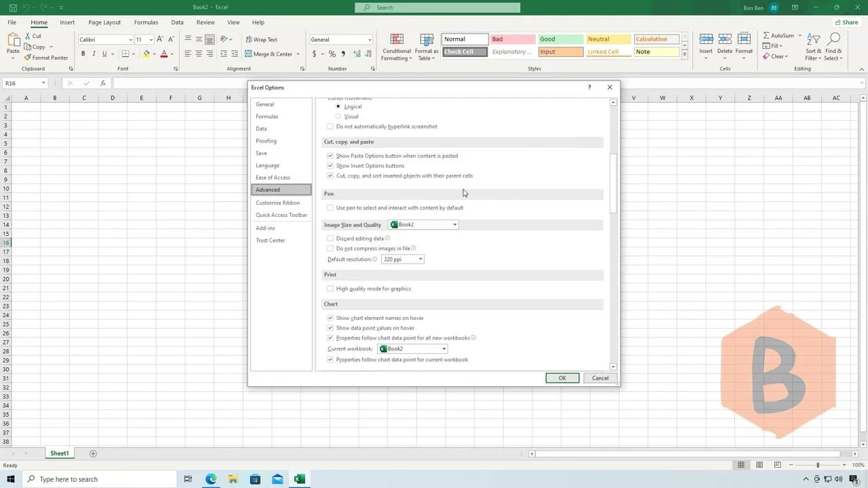
Task: Open the Trust Center category in Excel Options
Action: pos(270,240)
